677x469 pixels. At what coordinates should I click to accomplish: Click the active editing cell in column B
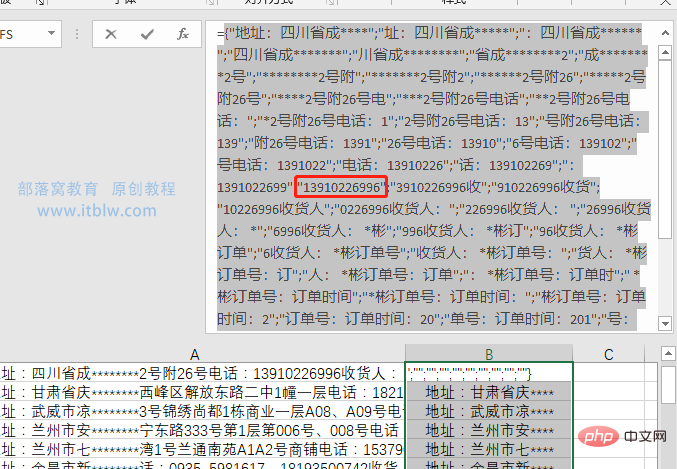point(489,372)
